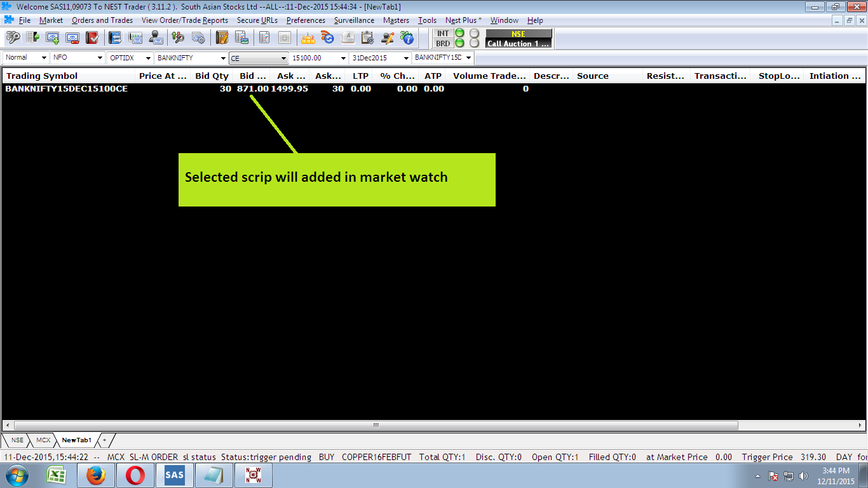
Task: Open the Masters menu
Action: (396, 20)
